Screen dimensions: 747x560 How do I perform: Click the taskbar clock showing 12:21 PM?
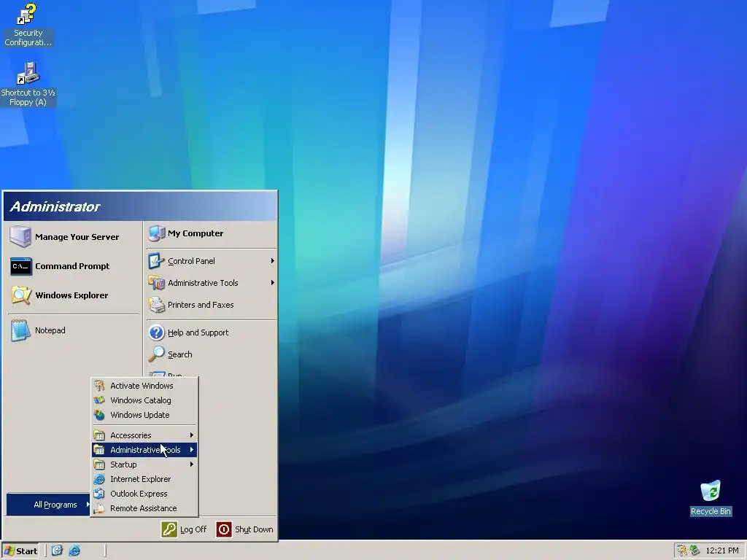pyautogui.click(x=722, y=551)
